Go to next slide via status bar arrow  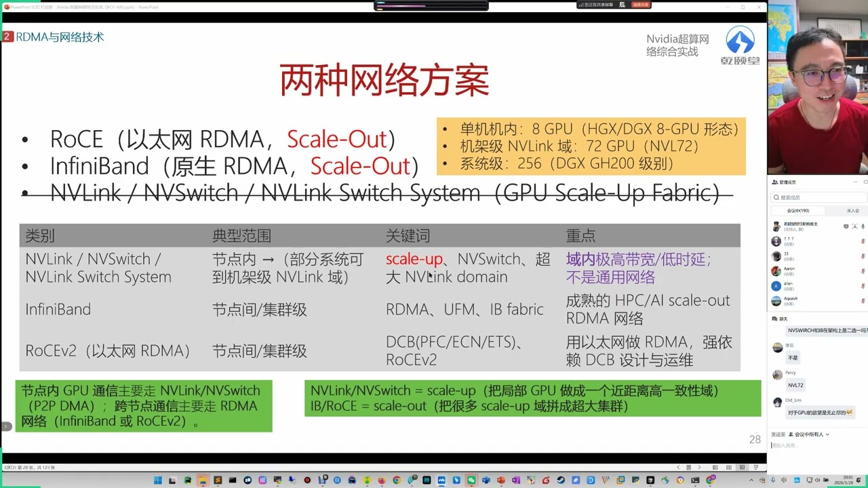click(699, 467)
